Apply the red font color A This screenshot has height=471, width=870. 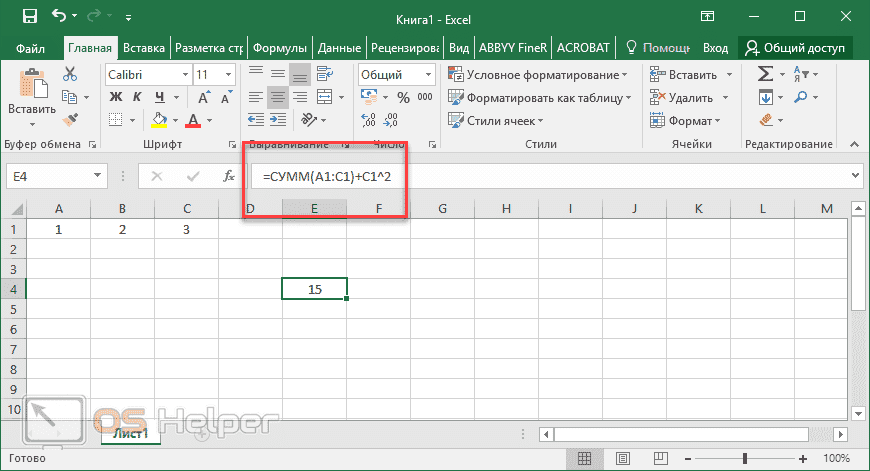point(193,120)
